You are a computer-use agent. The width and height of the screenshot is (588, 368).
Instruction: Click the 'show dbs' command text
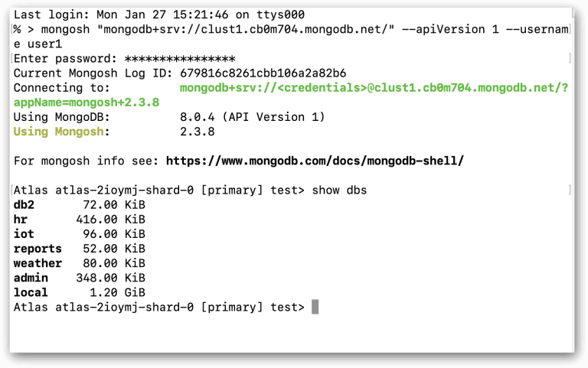click(x=339, y=190)
